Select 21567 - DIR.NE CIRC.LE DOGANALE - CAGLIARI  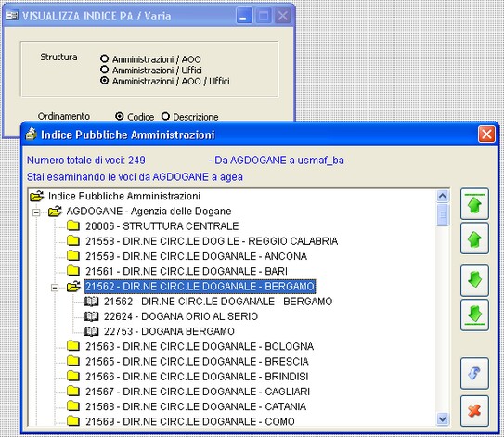click(198, 392)
